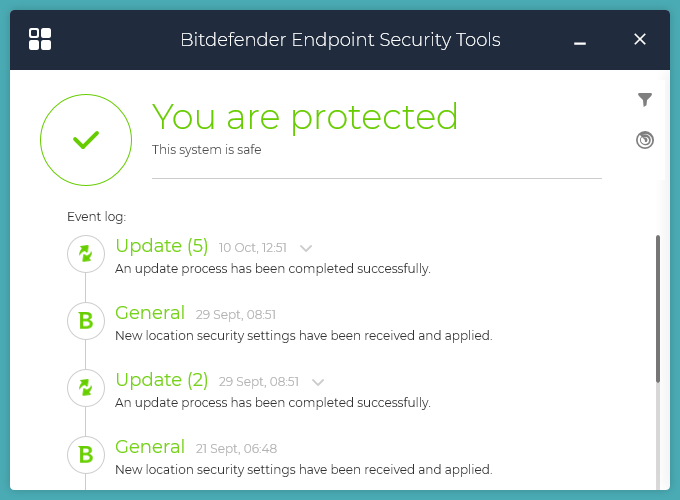
Task: Open the modules grid menu icon
Action: pyautogui.click(x=40, y=39)
